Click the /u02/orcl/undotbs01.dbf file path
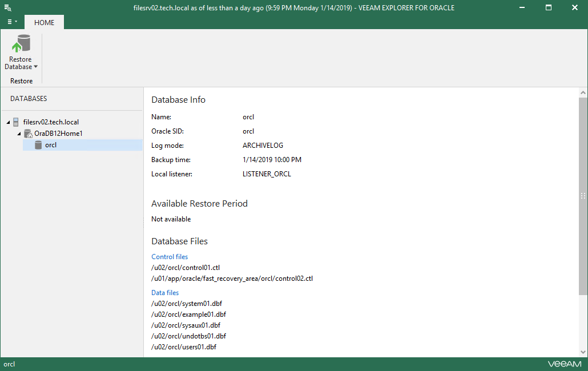The width and height of the screenshot is (588, 371). tap(188, 336)
